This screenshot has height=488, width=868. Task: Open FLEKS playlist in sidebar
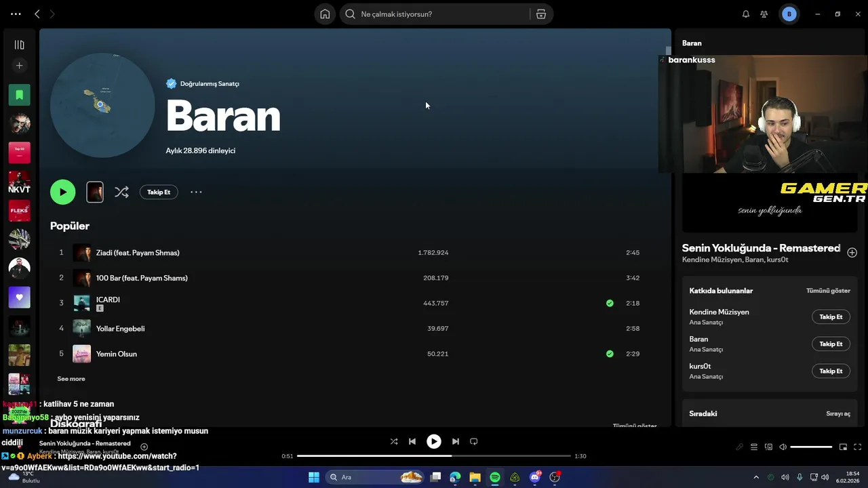(19, 211)
